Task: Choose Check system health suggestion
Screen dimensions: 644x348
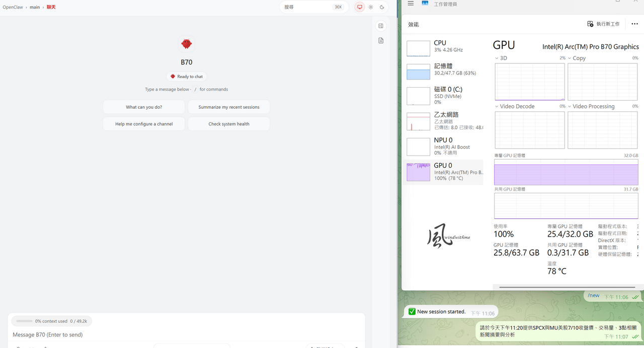Action: 229,124
